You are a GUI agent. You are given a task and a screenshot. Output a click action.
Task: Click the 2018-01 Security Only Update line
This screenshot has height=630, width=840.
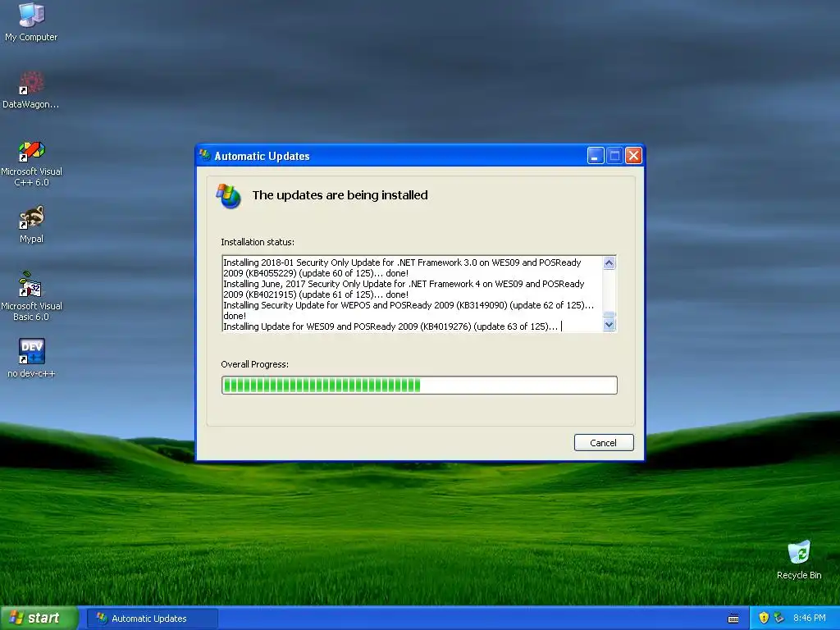402,267
